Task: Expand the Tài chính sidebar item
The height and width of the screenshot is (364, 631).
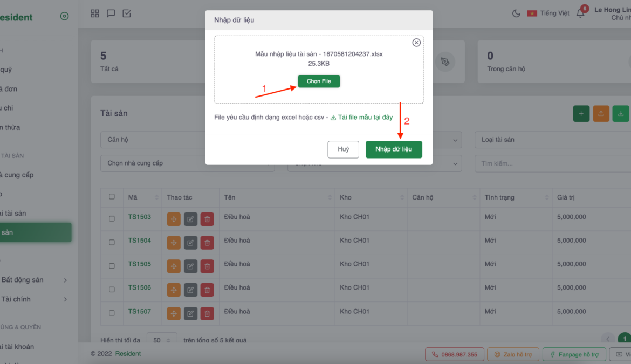Action: pyautogui.click(x=36, y=299)
